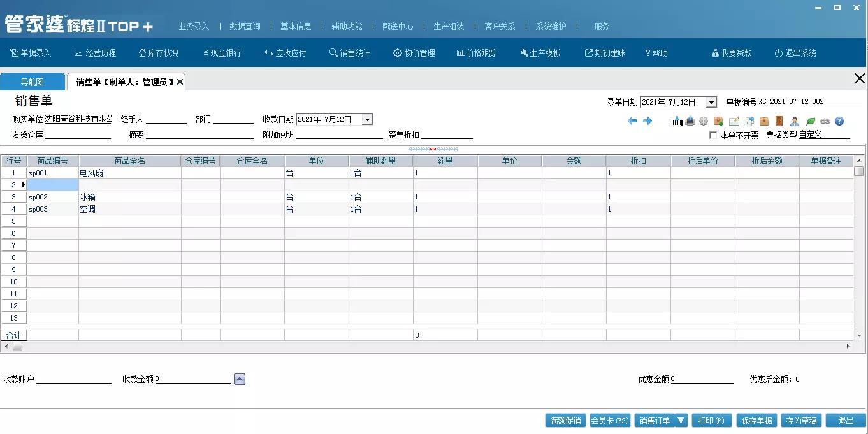This screenshot has width=868, height=434.
Task: 打开应收应付功能
Action: [x=284, y=53]
